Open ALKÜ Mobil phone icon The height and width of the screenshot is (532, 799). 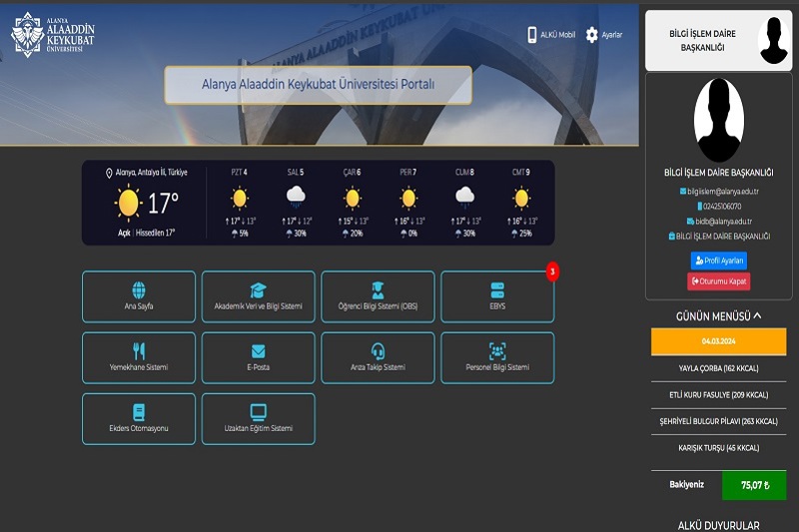(x=532, y=35)
